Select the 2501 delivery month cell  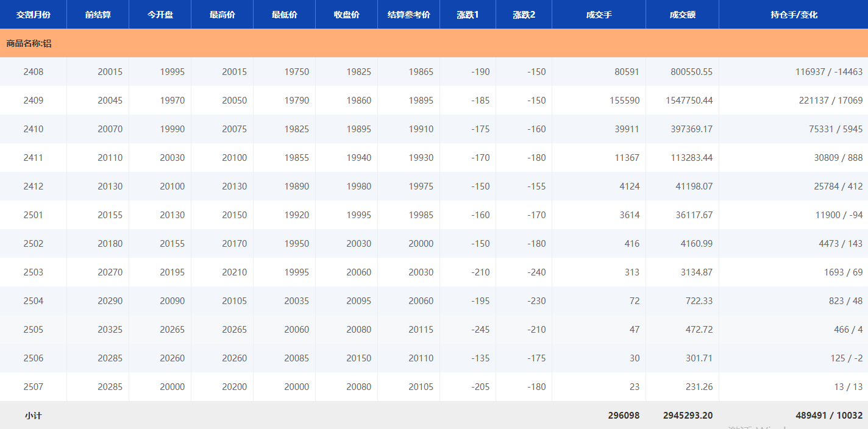(x=34, y=215)
